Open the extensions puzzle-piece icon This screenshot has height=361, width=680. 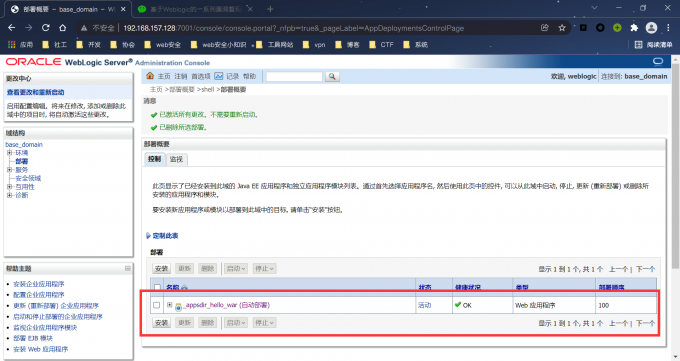(x=634, y=28)
